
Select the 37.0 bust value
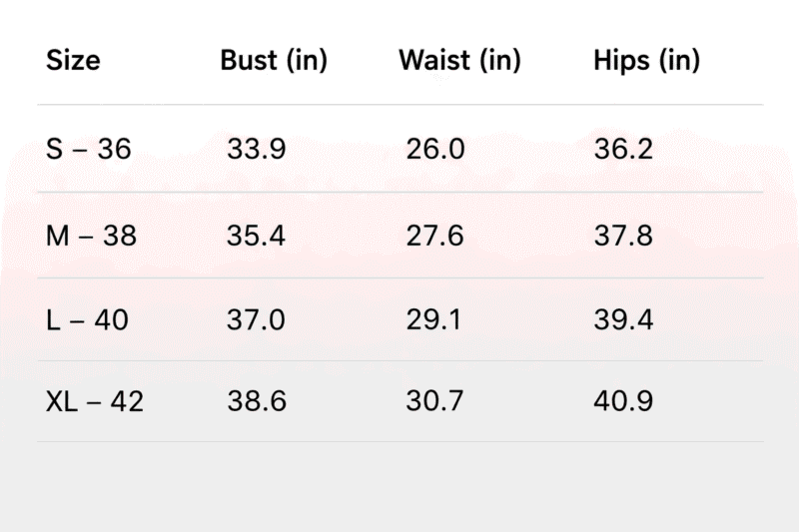coord(256,320)
